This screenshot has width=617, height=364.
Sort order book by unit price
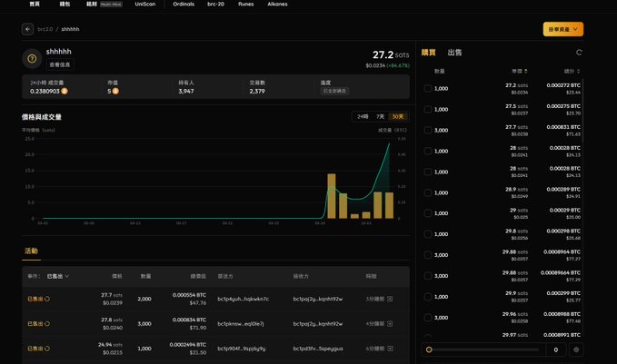pyautogui.click(x=520, y=71)
